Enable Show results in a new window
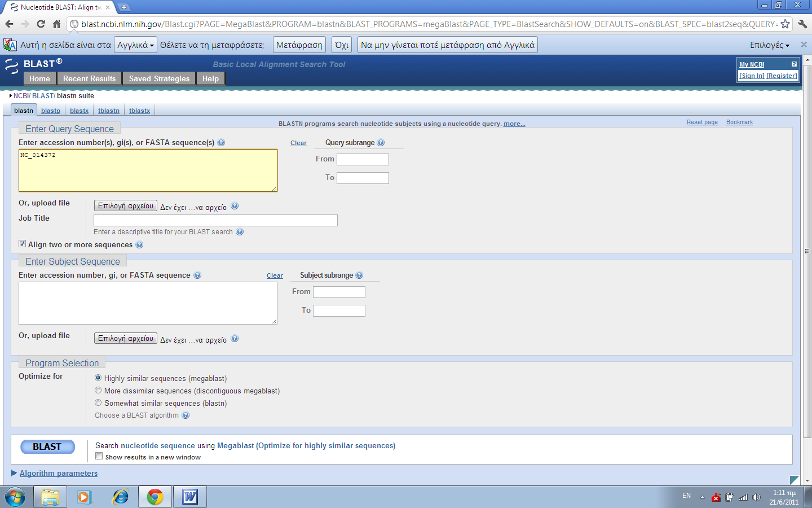Image resolution: width=812 pixels, height=508 pixels. [x=99, y=456]
